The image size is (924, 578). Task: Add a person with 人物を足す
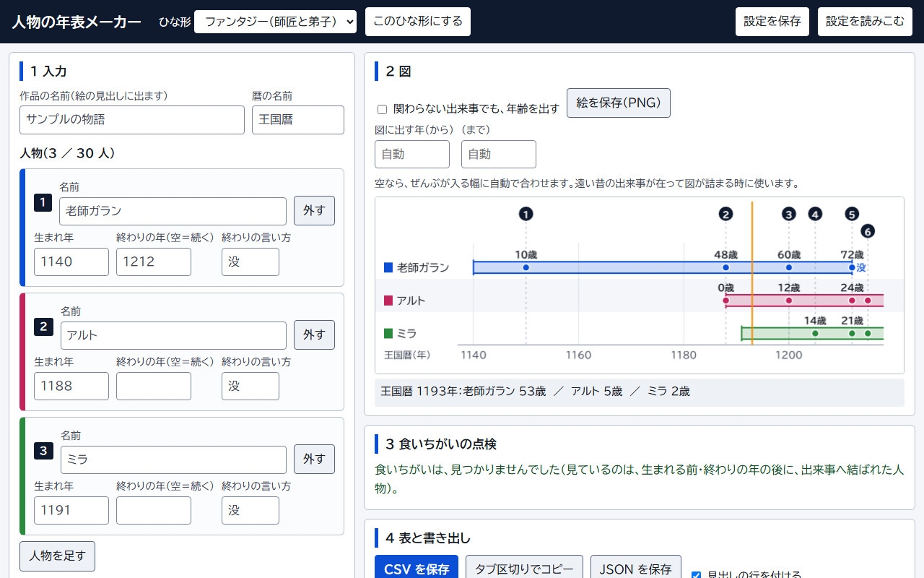tap(57, 556)
